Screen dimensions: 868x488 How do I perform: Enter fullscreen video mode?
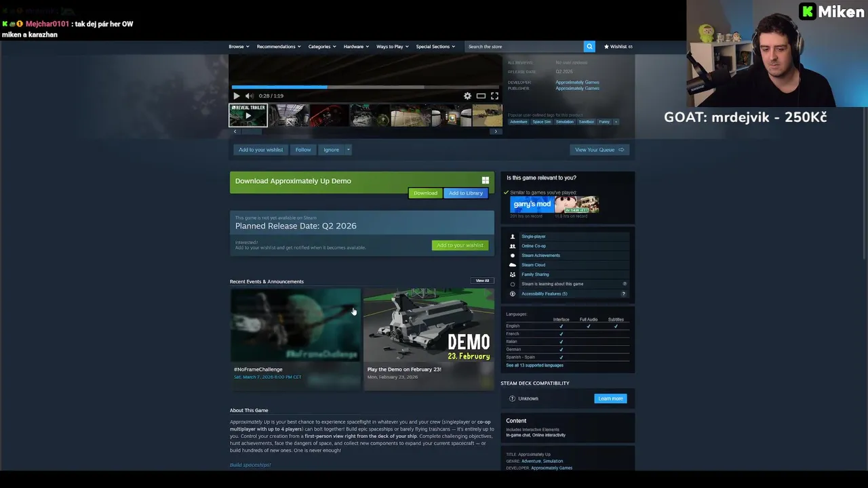tap(494, 96)
